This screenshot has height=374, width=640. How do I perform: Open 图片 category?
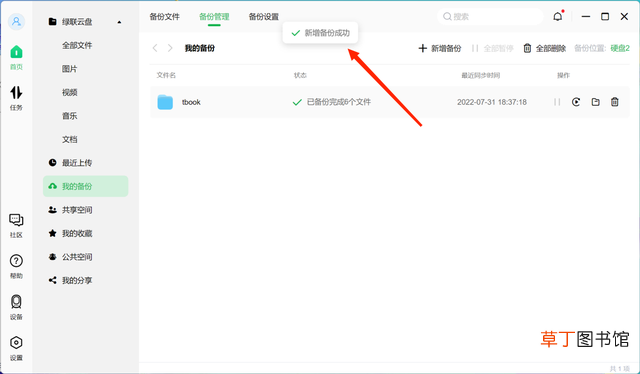[69, 69]
